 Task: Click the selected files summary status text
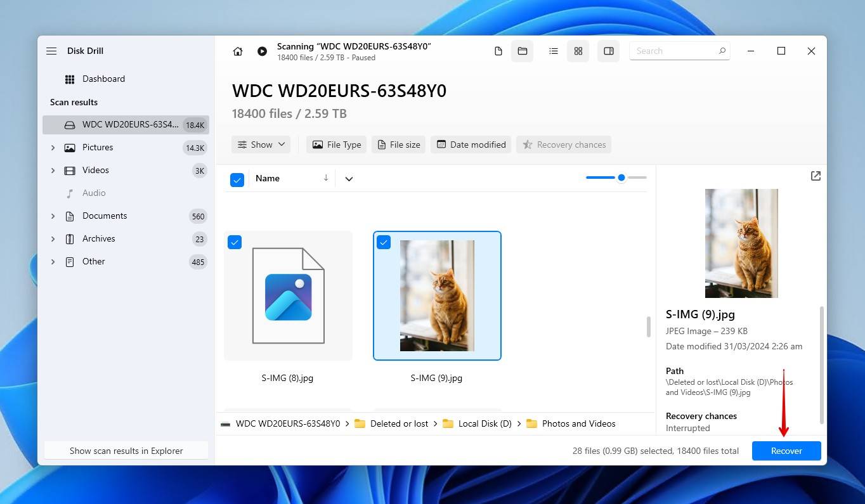pos(656,451)
